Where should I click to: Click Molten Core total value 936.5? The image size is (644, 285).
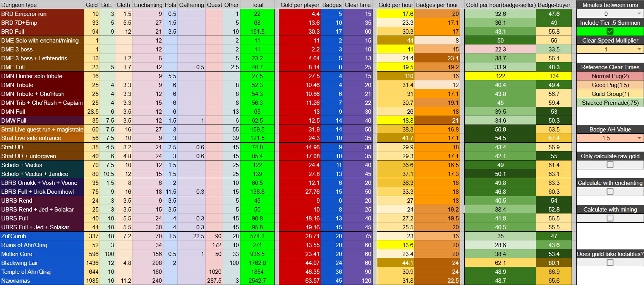click(x=257, y=254)
